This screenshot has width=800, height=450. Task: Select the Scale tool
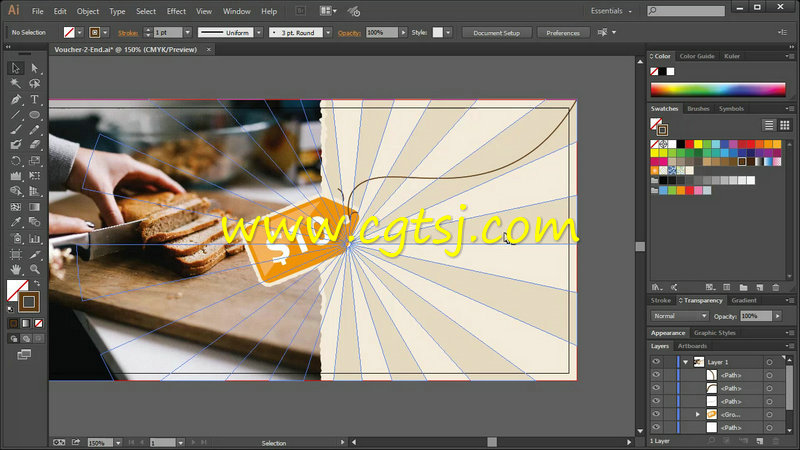(x=34, y=161)
